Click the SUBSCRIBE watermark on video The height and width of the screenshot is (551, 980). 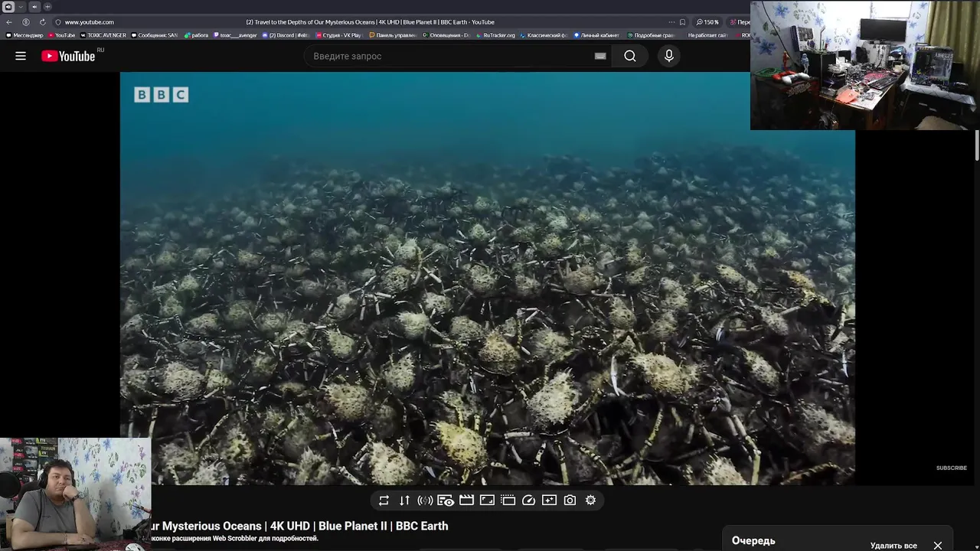click(952, 468)
